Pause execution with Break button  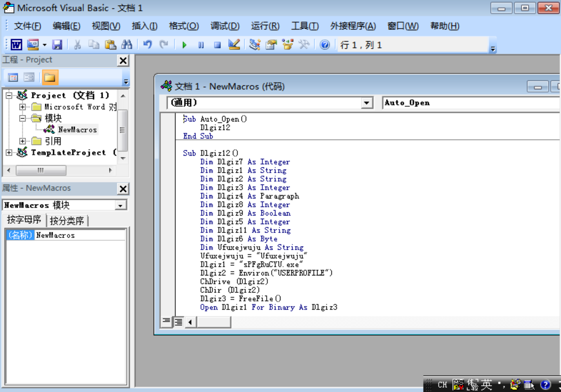point(201,45)
